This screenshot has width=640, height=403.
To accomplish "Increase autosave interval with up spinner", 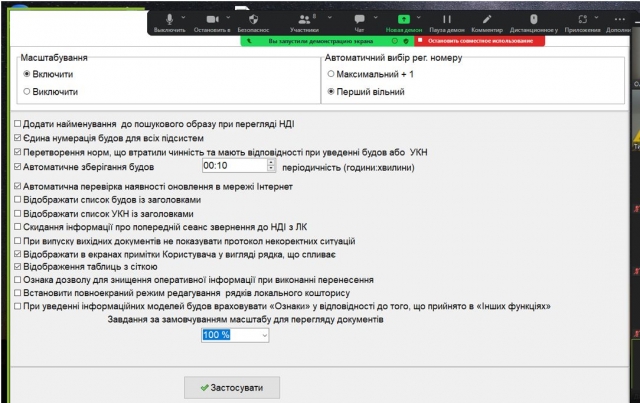I will click(271, 162).
